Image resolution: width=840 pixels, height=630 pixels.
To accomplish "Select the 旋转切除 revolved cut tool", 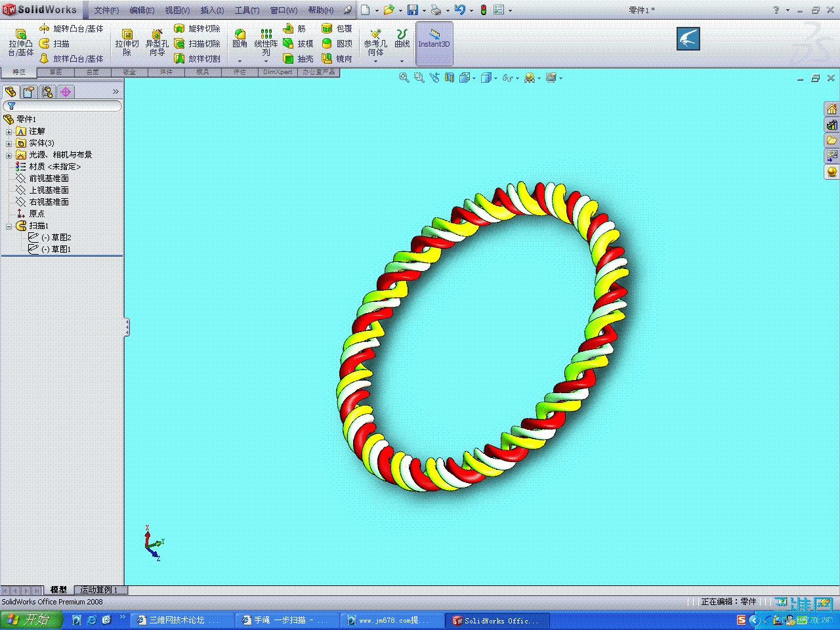I will pyautogui.click(x=197, y=28).
